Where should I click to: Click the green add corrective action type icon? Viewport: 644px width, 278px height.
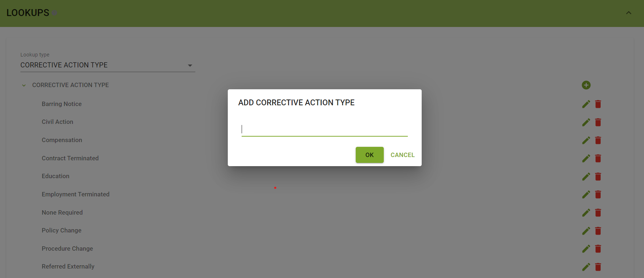(x=586, y=85)
